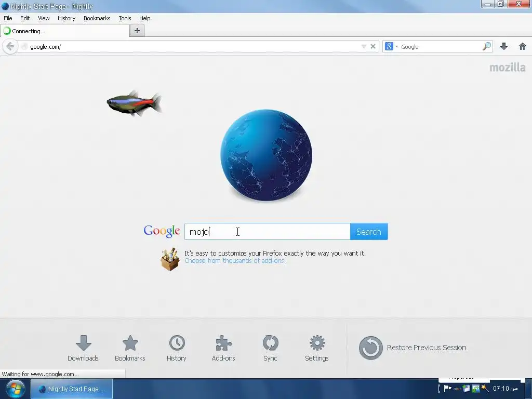Click the Windows Start orb
Screen dimensions: 532x399
click(x=15, y=389)
